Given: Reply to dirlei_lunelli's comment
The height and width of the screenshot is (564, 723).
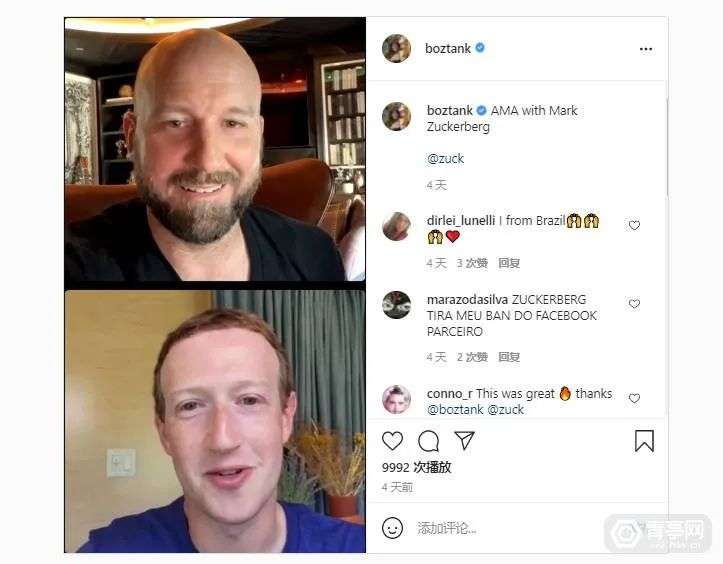Looking at the screenshot, I should coord(509,263).
